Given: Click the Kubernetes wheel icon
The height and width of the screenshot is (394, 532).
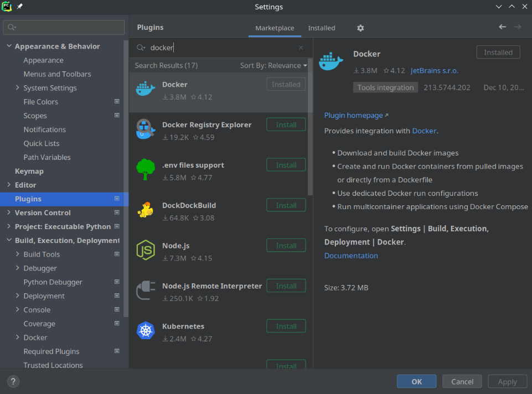Looking at the screenshot, I should click(146, 330).
